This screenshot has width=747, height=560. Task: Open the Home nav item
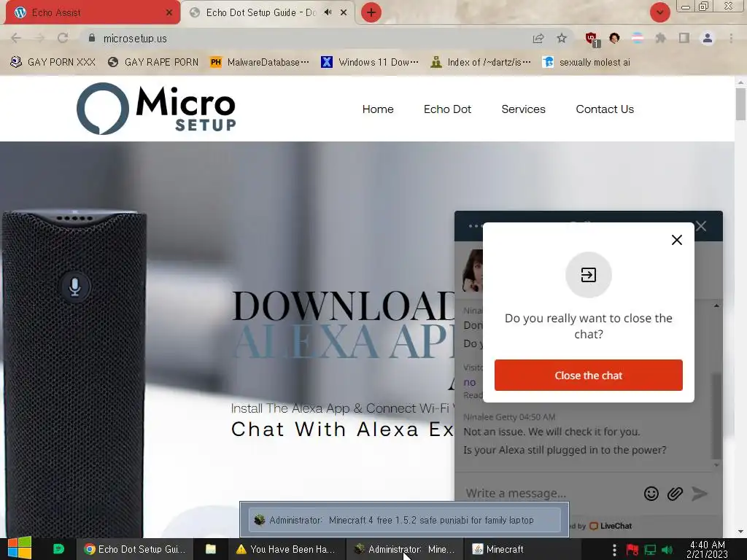tap(378, 109)
